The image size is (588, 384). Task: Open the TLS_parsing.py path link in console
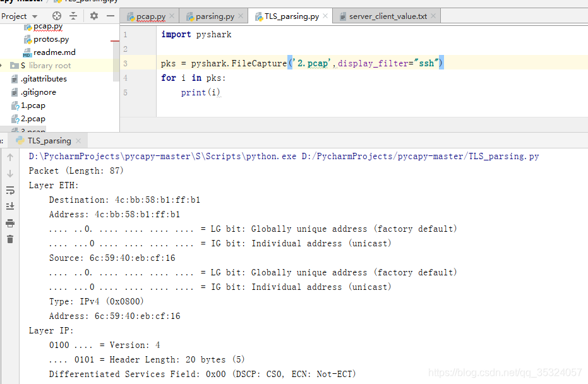(x=420, y=157)
